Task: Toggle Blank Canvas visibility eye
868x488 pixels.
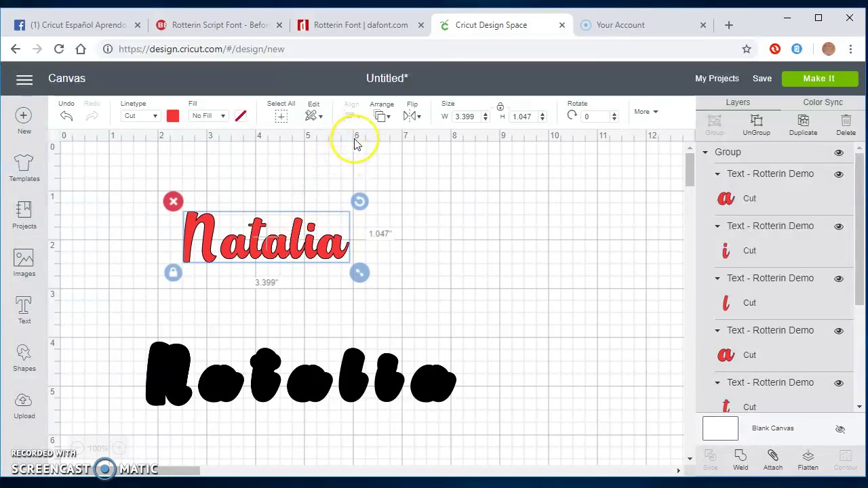Action: click(x=840, y=429)
